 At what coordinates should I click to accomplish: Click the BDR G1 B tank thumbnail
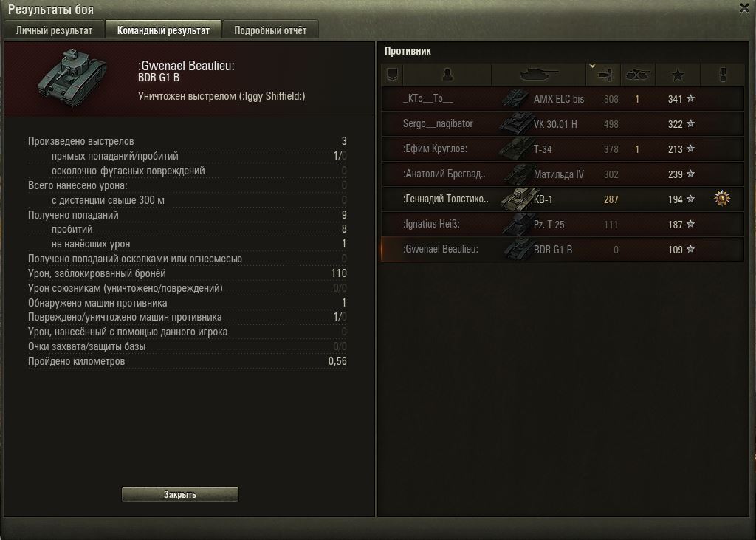tap(72, 77)
